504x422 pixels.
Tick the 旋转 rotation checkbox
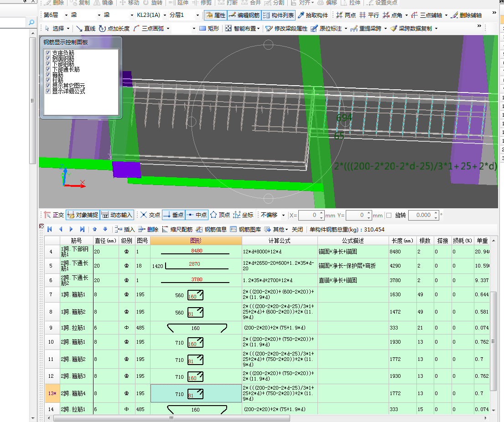pos(389,215)
